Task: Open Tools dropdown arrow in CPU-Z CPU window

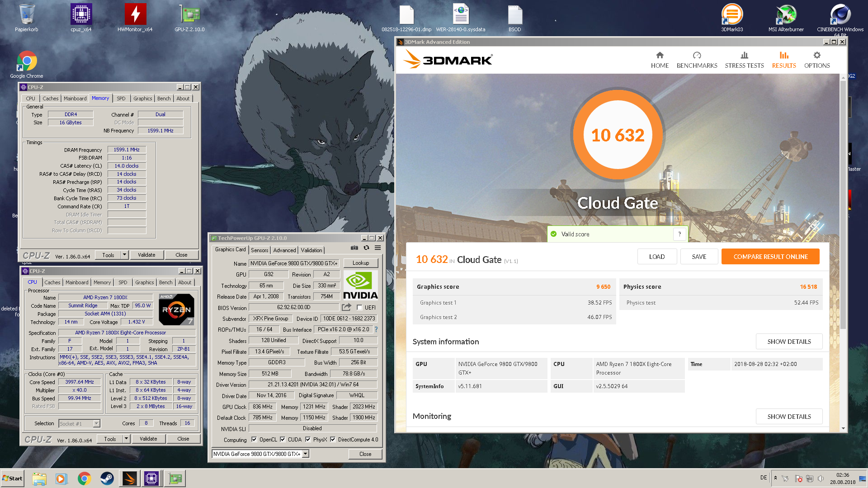Action: (126, 439)
